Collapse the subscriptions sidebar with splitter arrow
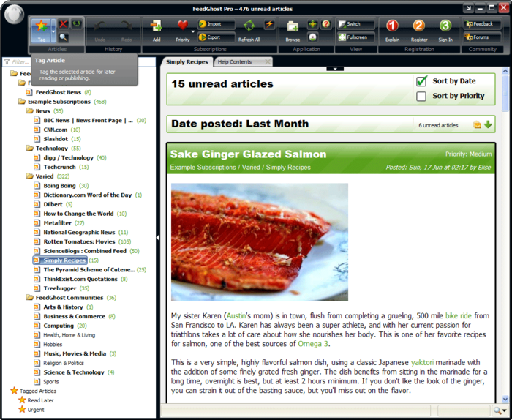The width and height of the screenshot is (512, 420). pos(158,238)
